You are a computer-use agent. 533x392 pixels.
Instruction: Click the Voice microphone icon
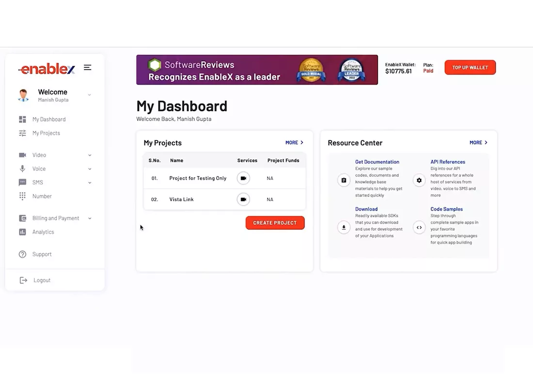pos(22,169)
